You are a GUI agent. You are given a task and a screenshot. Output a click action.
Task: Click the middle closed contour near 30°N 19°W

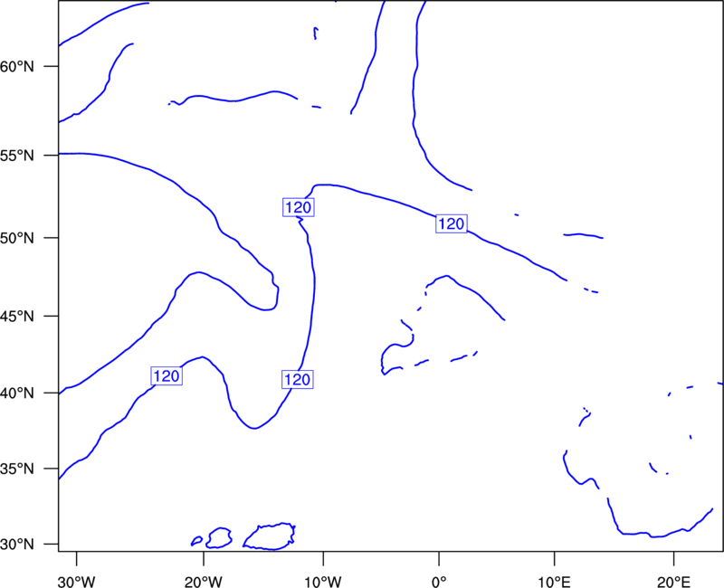(219, 537)
